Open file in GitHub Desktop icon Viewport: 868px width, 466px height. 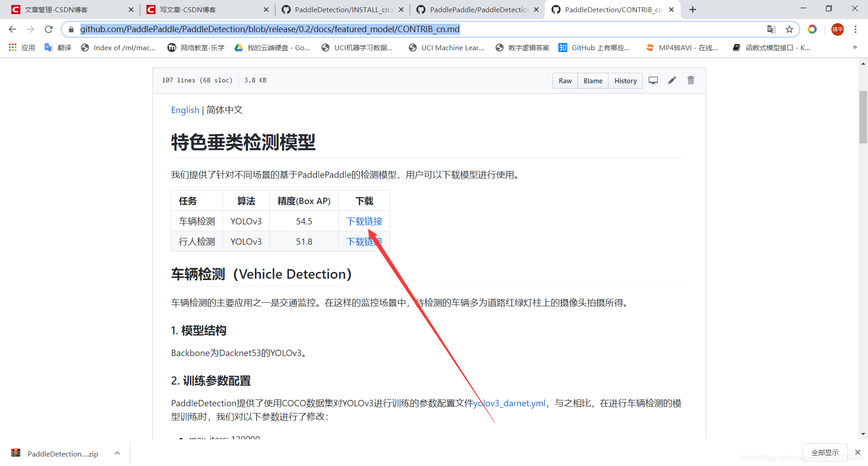pyautogui.click(x=653, y=81)
